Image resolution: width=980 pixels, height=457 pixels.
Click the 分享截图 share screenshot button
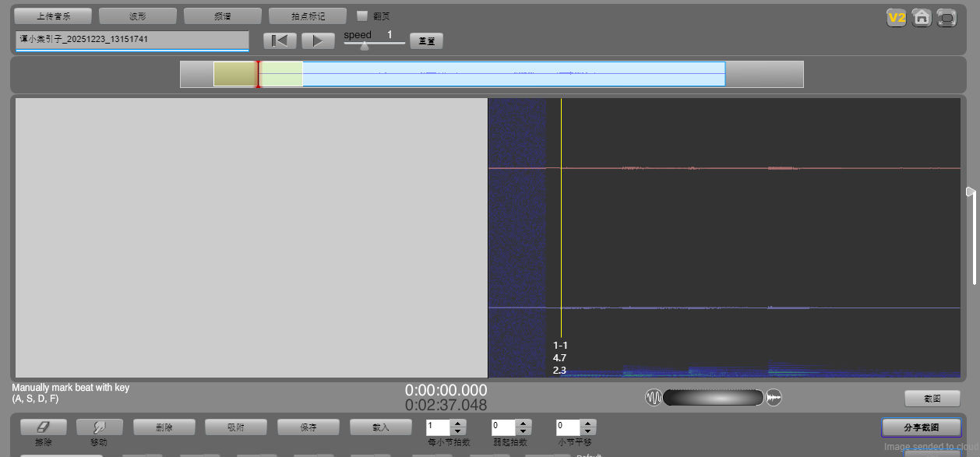click(921, 427)
